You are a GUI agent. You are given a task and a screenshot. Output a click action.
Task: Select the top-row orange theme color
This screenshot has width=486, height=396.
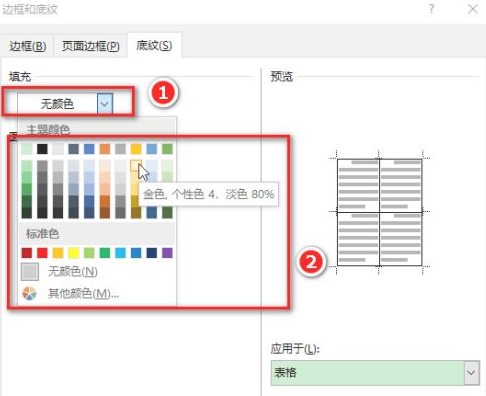(x=105, y=149)
